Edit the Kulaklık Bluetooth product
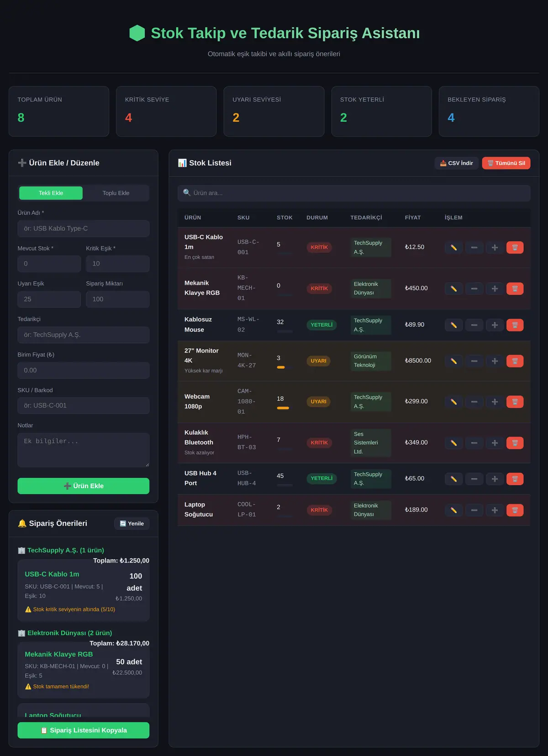This screenshot has width=548, height=756. pos(453,443)
